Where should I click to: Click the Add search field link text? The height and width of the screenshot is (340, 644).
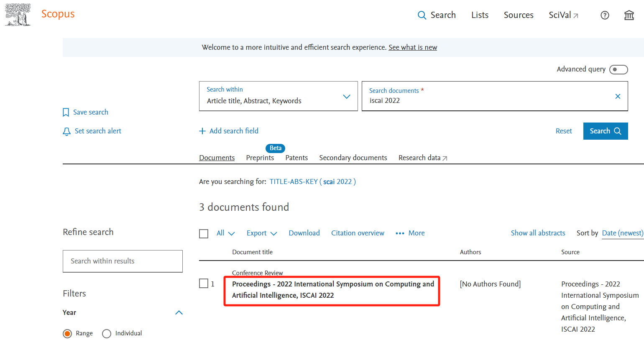coord(234,131)
